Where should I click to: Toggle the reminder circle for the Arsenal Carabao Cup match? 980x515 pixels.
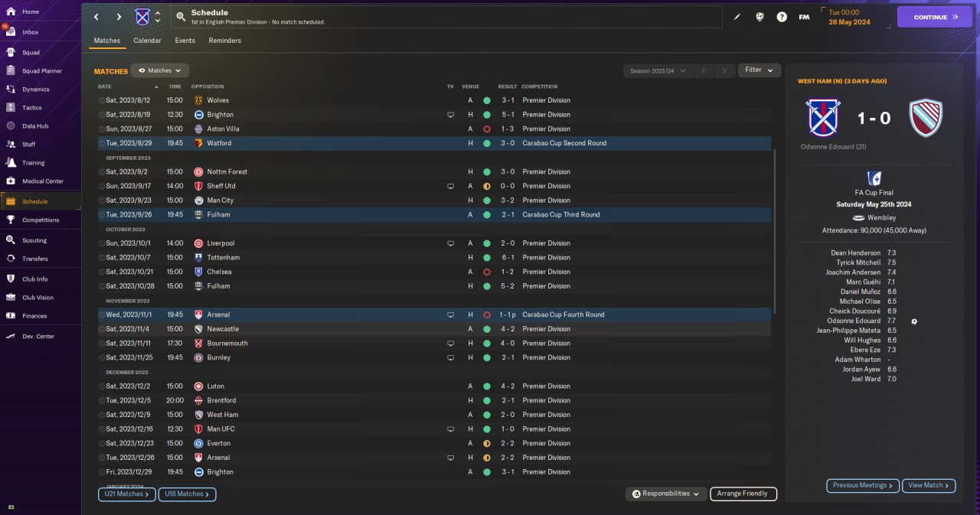(x=102, y=315)
